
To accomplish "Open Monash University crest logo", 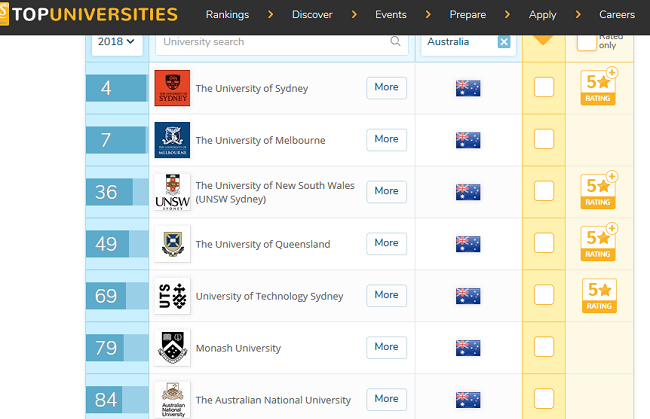I will (172, 348).
